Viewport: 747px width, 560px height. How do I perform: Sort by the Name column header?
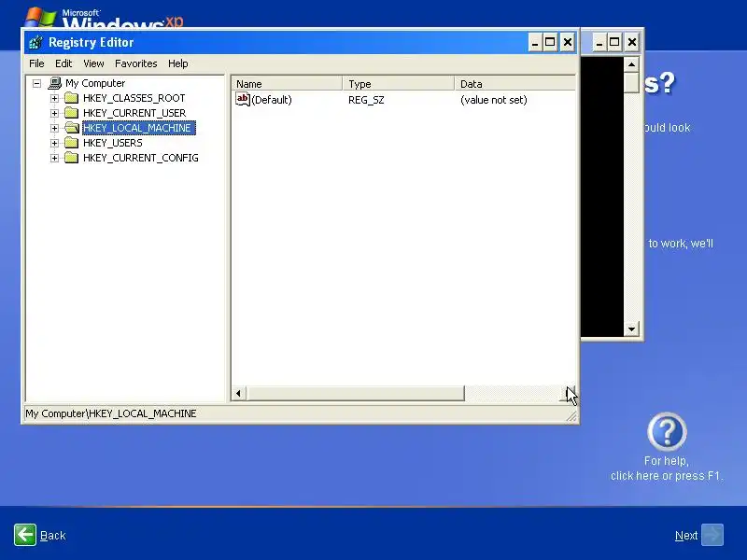pos(287,84)
